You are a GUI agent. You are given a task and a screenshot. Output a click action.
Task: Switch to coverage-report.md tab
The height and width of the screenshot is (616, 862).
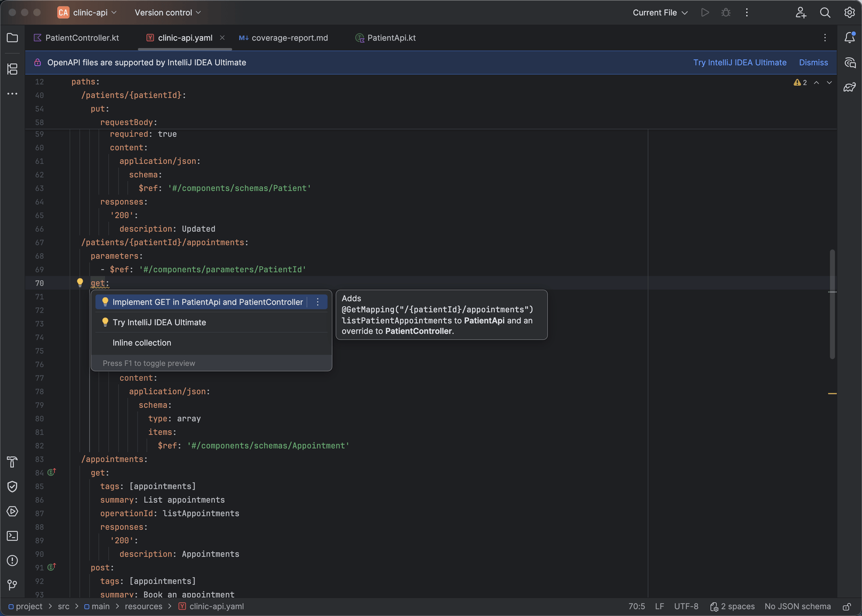pos(283,38)
